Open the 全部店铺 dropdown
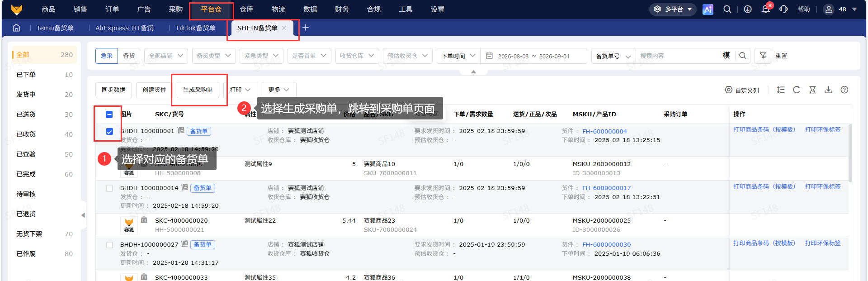The height and width of the screenshot is (281, 868). [166, 56]
